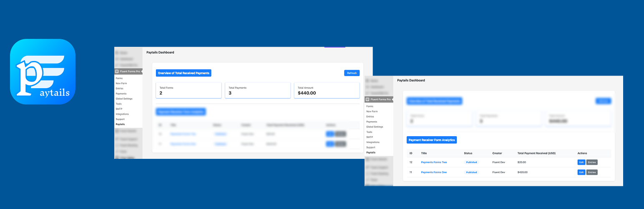The image size is (644, 209).
Task: Click ID cell 12 in the table
Action: click(411, 162)
